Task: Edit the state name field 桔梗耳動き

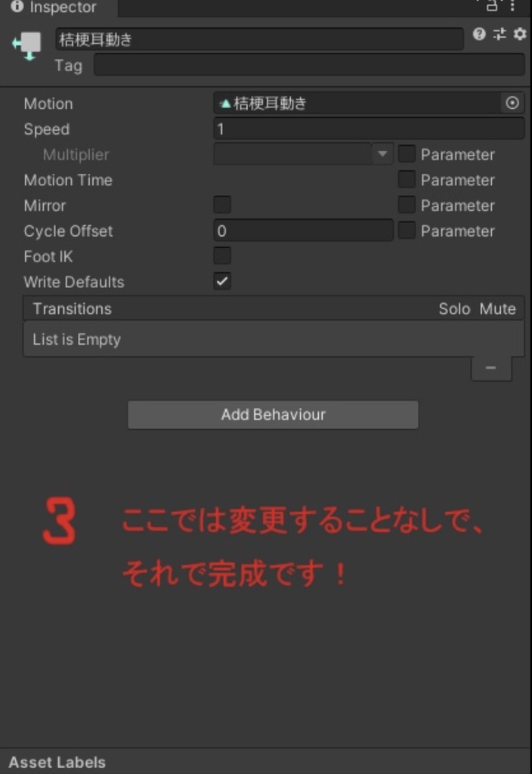Action: [x=259, y=39]
